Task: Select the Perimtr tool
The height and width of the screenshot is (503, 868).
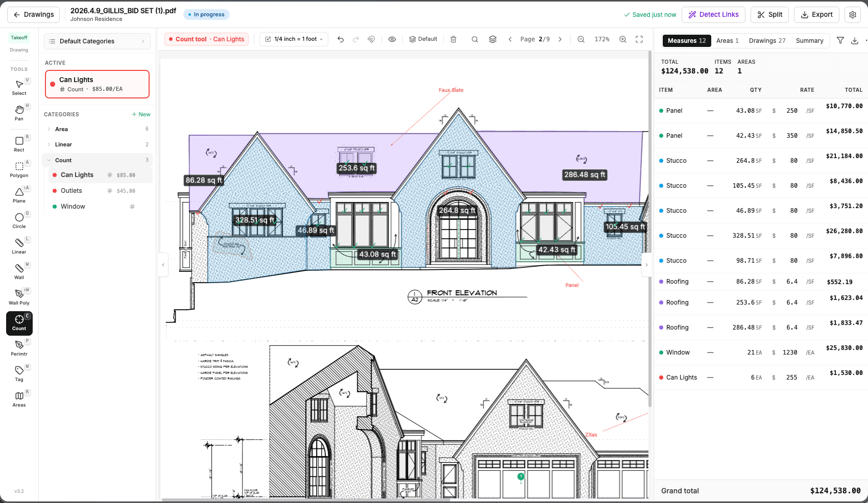Action: click(x=19, y=348)
